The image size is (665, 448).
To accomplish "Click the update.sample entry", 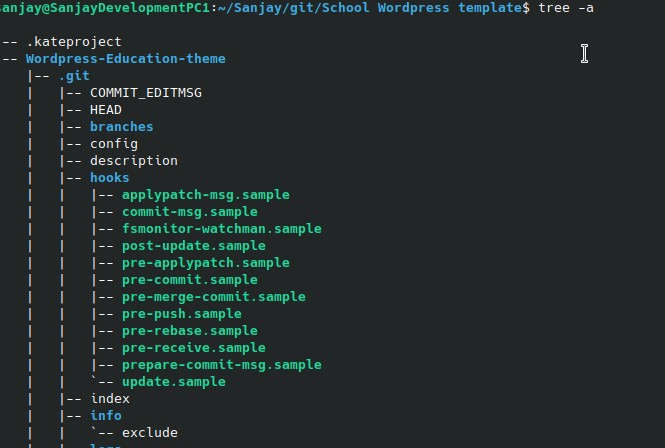I will click(174, 382).
